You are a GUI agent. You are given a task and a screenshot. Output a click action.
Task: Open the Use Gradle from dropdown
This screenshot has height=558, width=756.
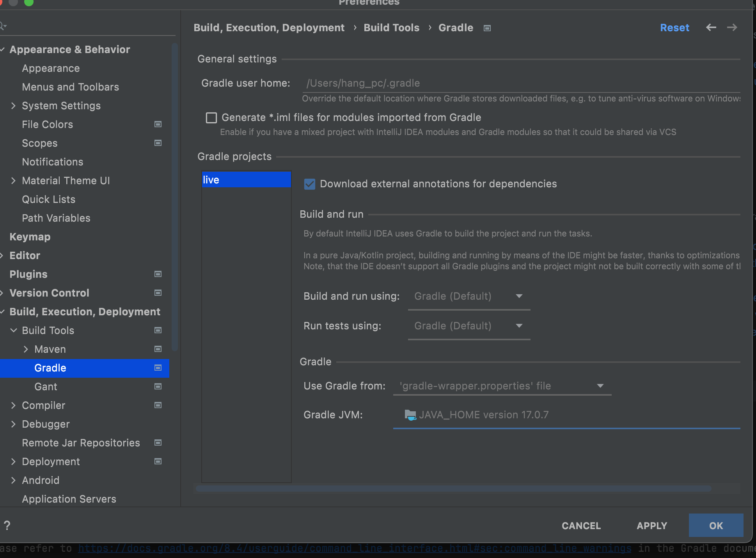pos(502,386)
